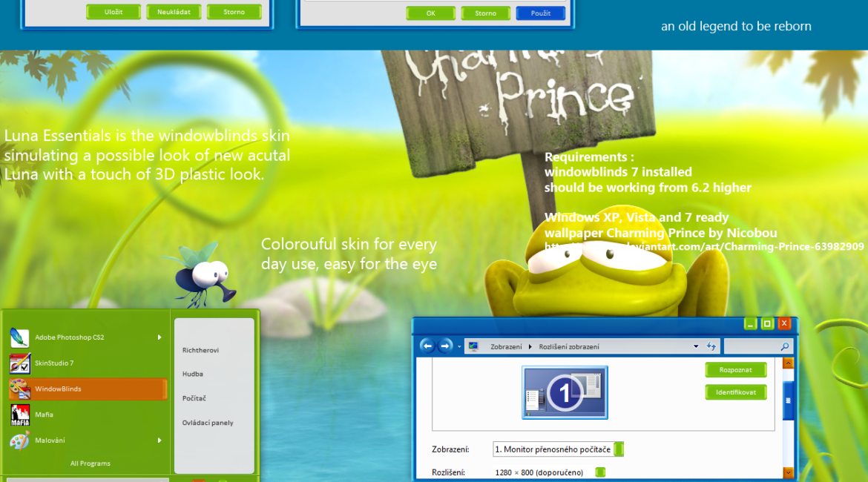Open Hudba in start menu
The height and width of the screenshot is (482, 868).
click(193, 374)
